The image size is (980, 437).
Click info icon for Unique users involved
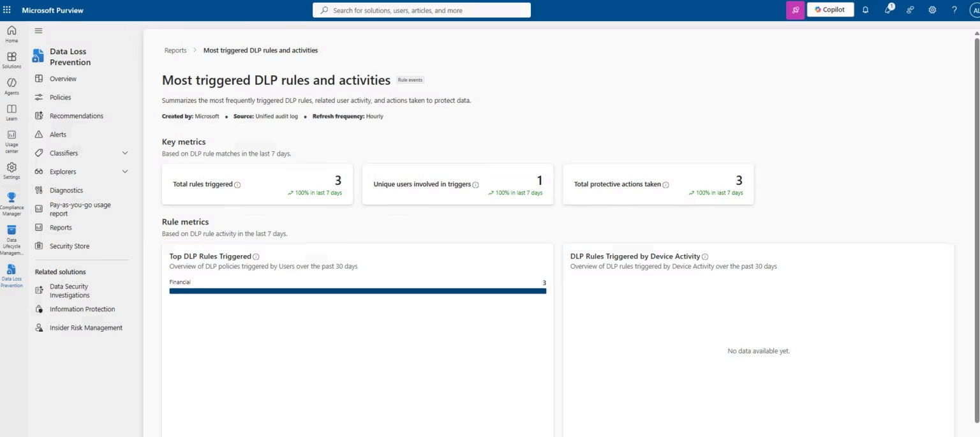coord(476,185)
